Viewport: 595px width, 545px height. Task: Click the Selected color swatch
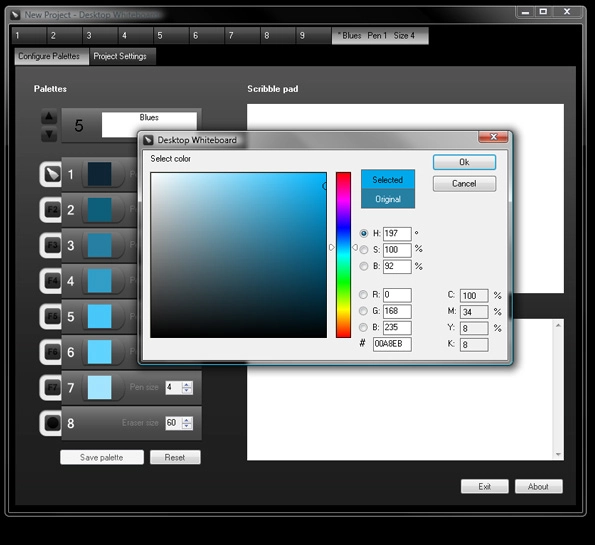(388, 180)
